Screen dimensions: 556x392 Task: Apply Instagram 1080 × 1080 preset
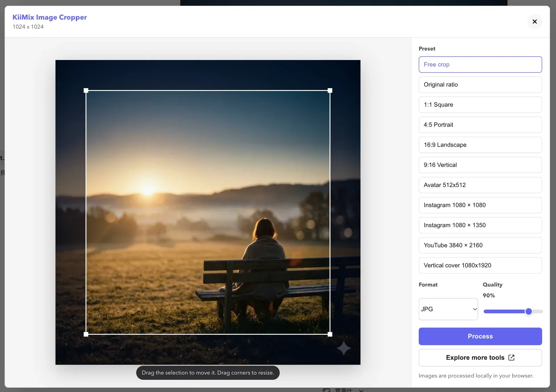(x=480, y=205)
